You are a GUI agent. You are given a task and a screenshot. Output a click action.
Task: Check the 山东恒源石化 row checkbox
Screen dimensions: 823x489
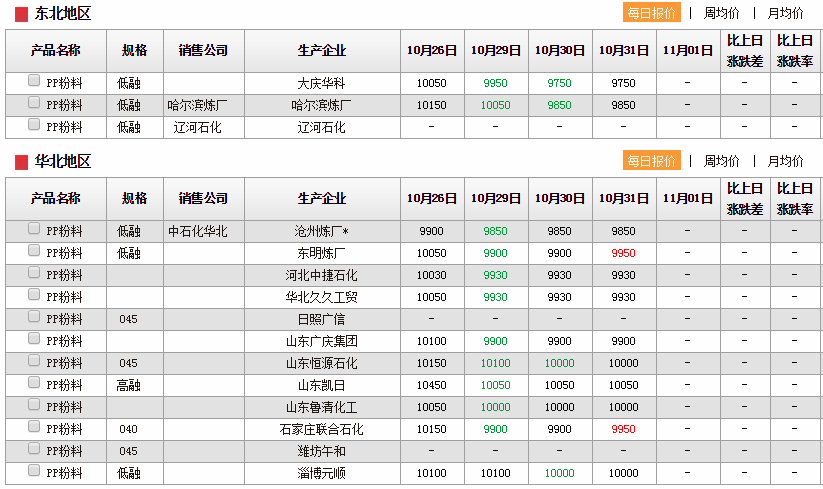(34, 360)
